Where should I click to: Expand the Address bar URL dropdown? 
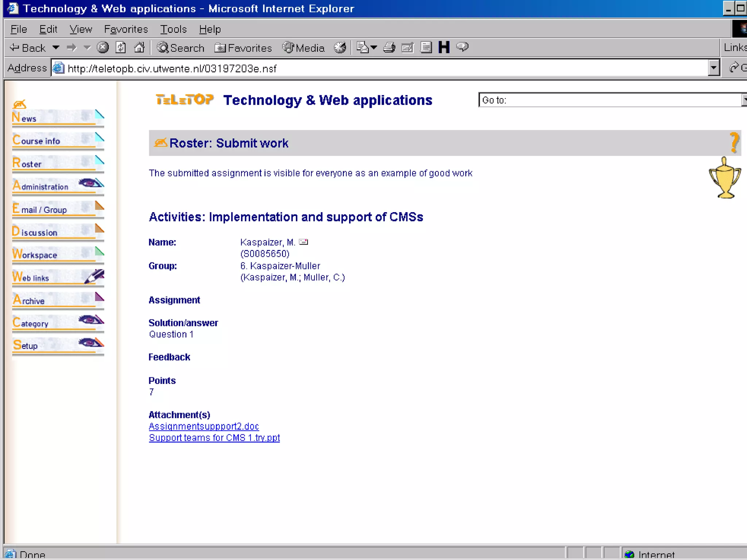713,68
